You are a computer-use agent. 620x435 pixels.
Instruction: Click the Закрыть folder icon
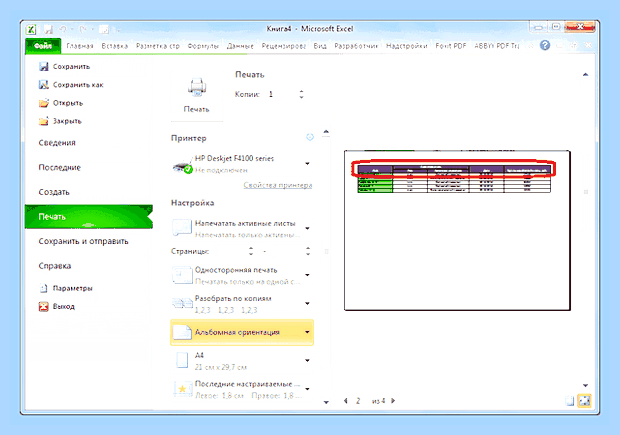[43, 121]
